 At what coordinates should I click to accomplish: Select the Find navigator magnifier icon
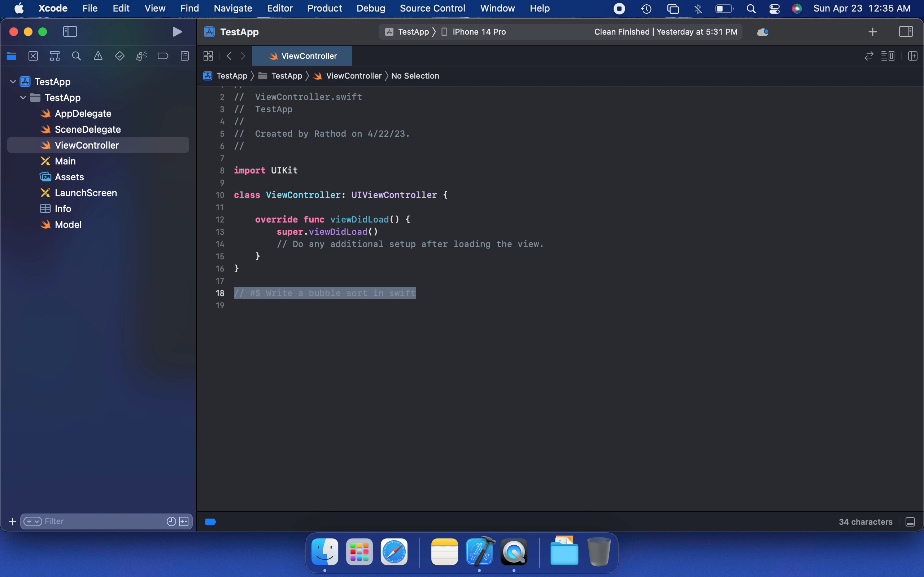pyautogui.click(x=77, y=56)
